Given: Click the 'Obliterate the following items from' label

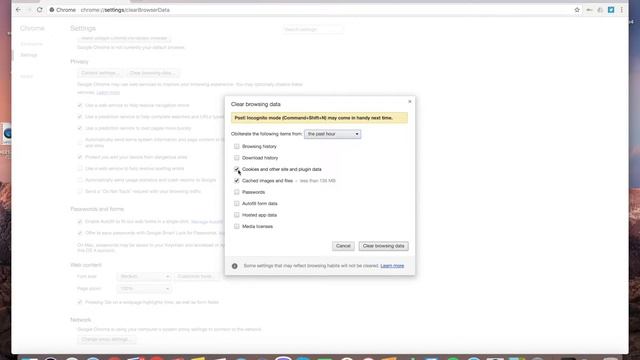Looking at the screenshot, I should pos(267,134).
